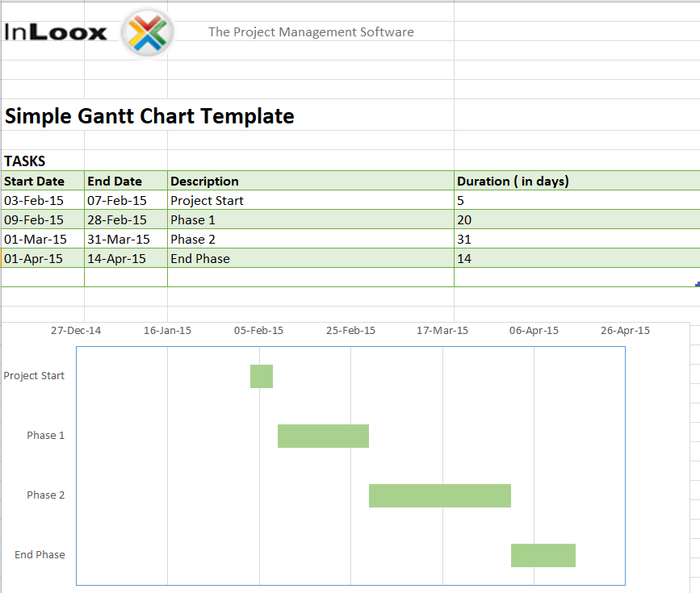This screenshot has height=593, width=700.
Task: Click the End Date column header
Action: pyautogui.click(x=115, y=181)
